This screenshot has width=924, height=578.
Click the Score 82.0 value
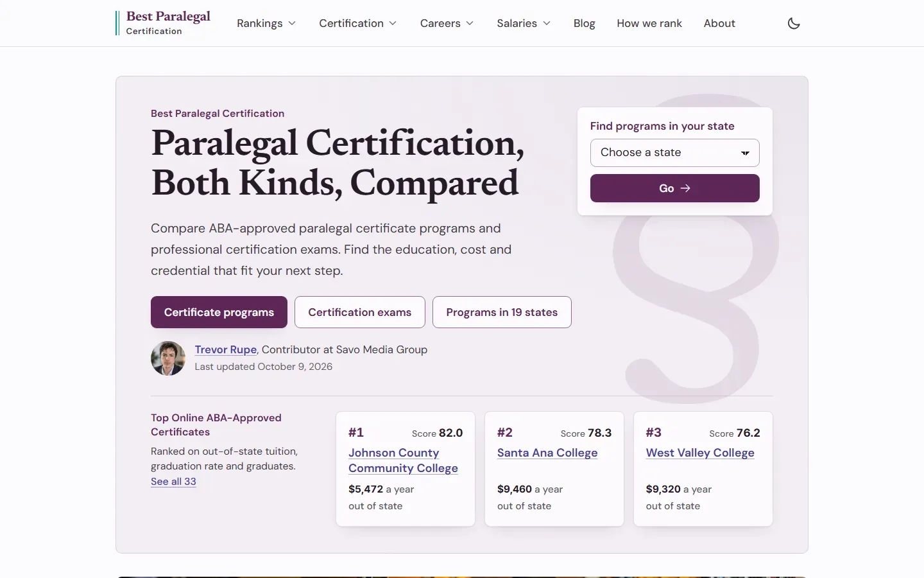tap(437, 433)
